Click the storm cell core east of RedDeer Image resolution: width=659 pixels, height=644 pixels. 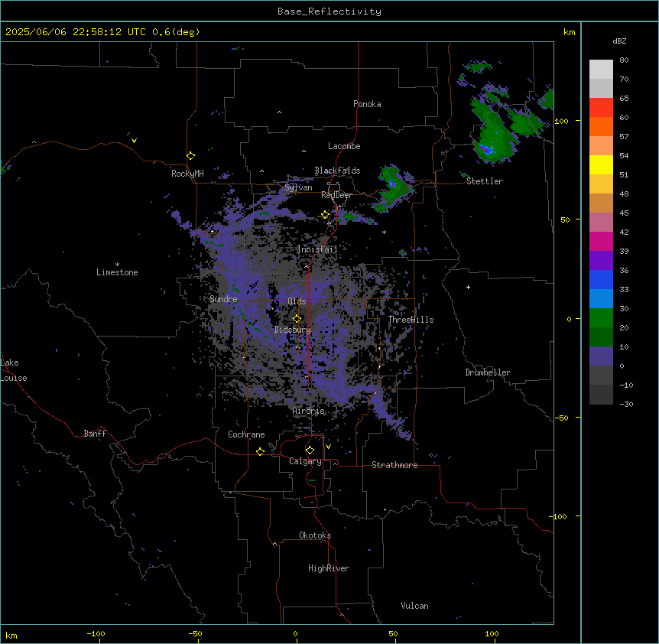pyautogui.click(x=392, y=184)
